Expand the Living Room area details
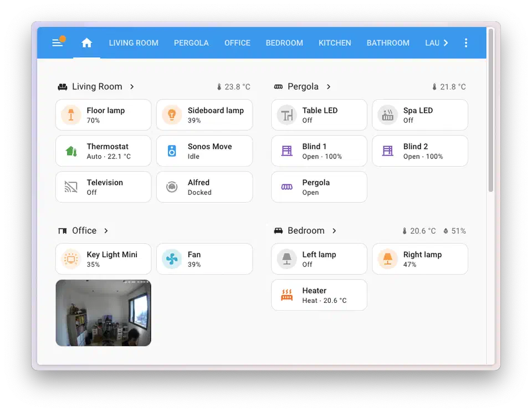The width and height of the screenshot is (532, 412). [x=131, y=86]
